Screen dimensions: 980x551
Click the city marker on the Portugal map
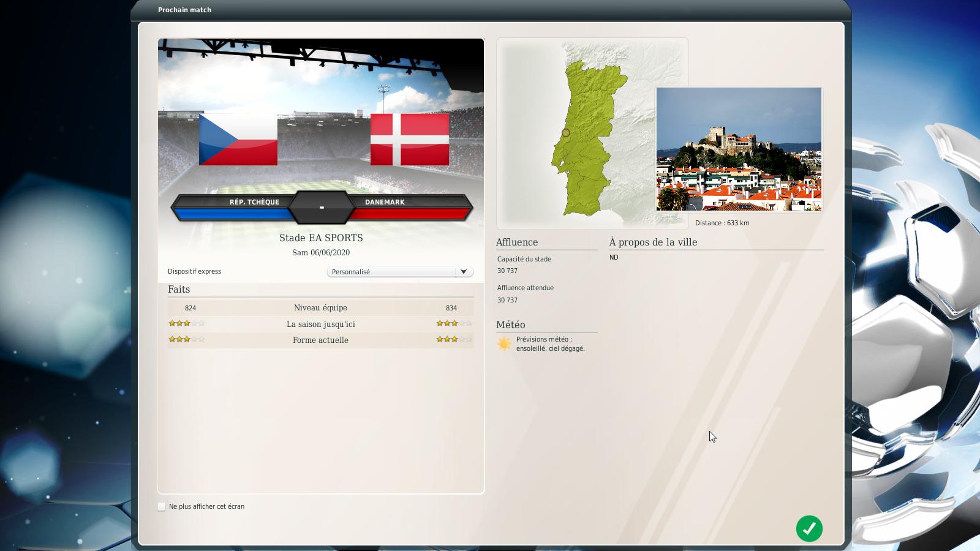click(566, 133)
